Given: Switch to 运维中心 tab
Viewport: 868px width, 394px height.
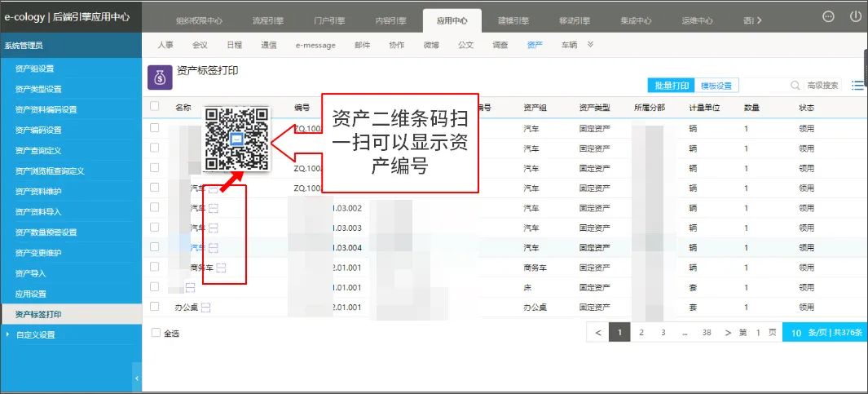Looking at the screenshot, I should pyautogui.click(x=698, y=21).
